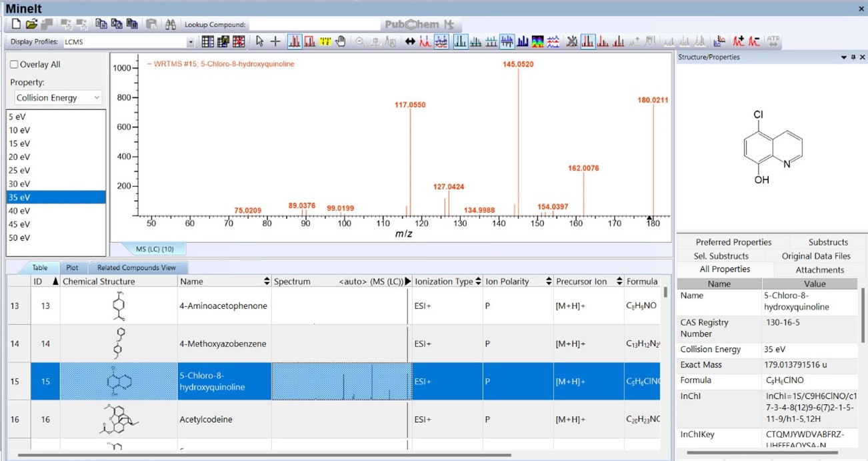The width and height of the screenshot is (868, 461).
Task: Choose 20 eV in the energy list
Action: click(x=19, y=157)
